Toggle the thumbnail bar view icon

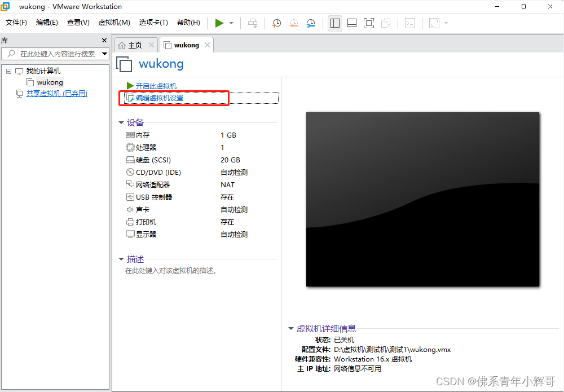[x=352, y=23]
